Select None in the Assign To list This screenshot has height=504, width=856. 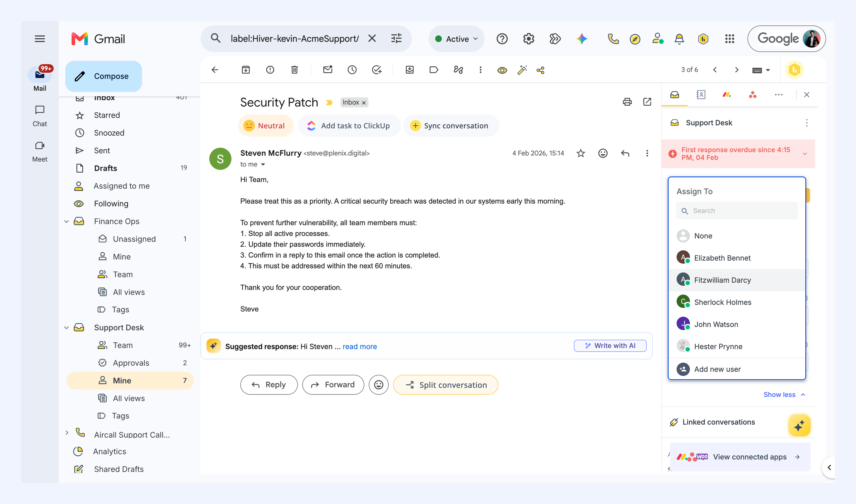click(x=737, y=236)
